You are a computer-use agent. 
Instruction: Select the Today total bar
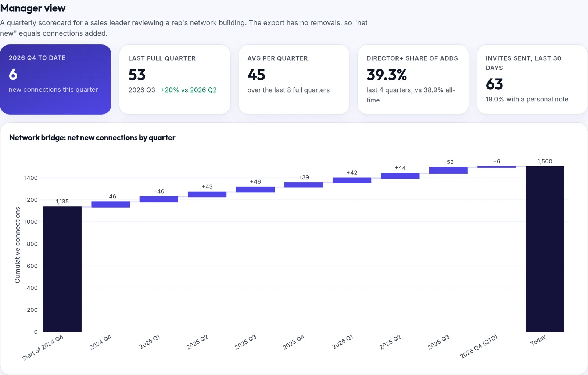tap(545, 249)
